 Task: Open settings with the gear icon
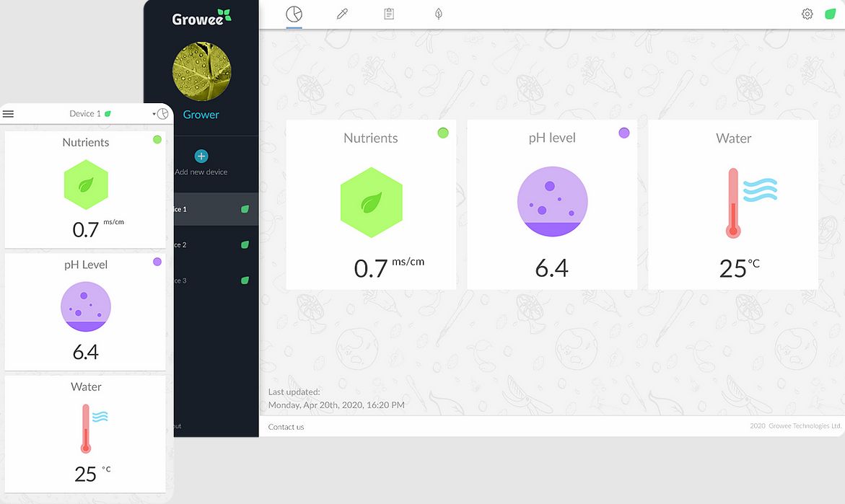tap(807, 14)
